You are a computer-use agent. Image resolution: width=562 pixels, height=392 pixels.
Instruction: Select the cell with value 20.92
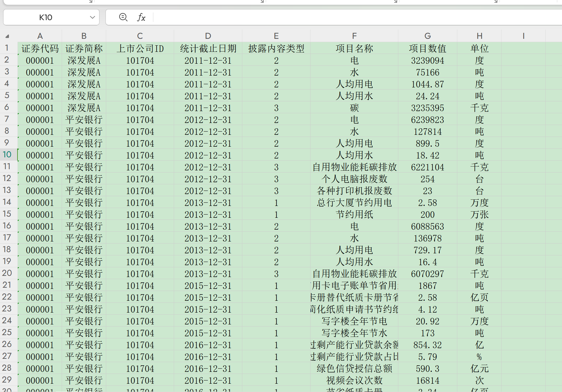428,321
